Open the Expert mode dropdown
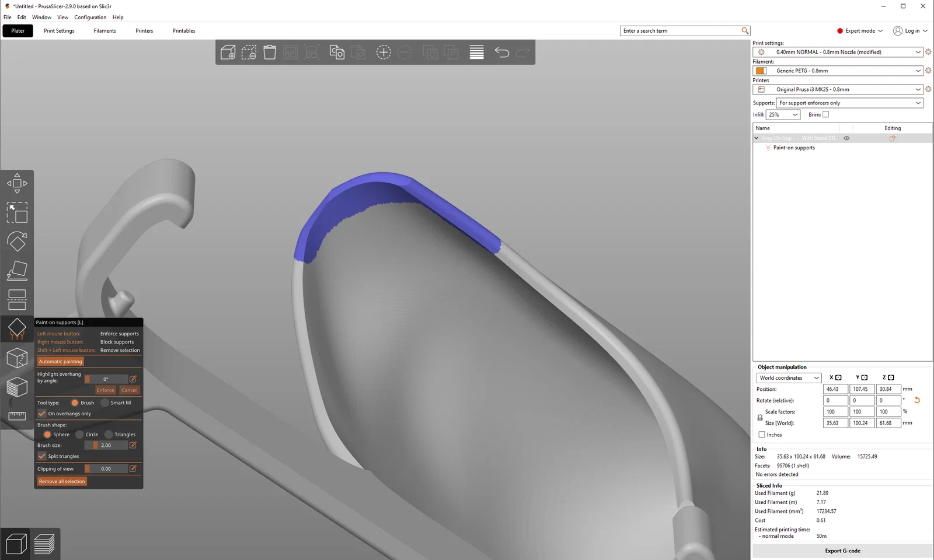Image resolution: width=934 pixels, height=560 pixels. click(x=860, y=31)
